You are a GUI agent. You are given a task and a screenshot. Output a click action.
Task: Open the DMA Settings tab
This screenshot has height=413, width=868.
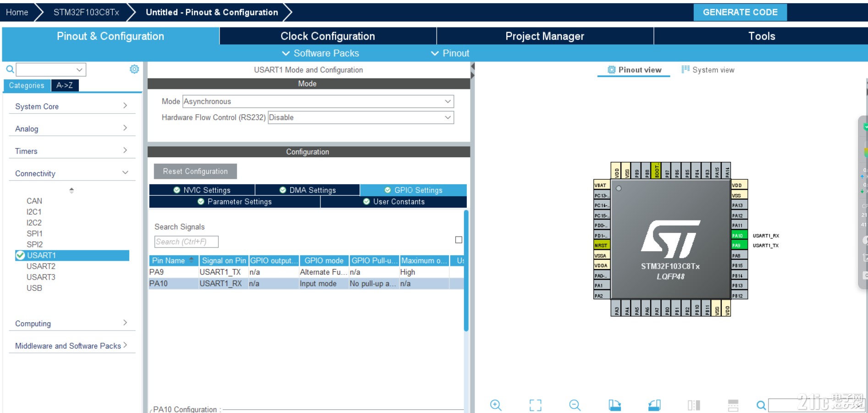point(308,190)
